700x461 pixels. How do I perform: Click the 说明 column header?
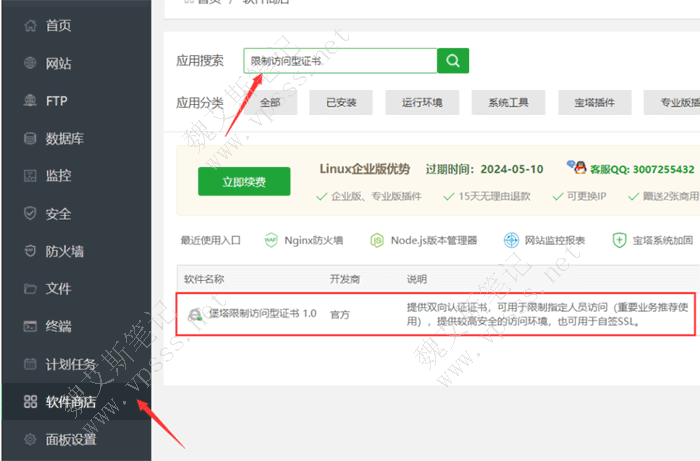coord(417,279)
